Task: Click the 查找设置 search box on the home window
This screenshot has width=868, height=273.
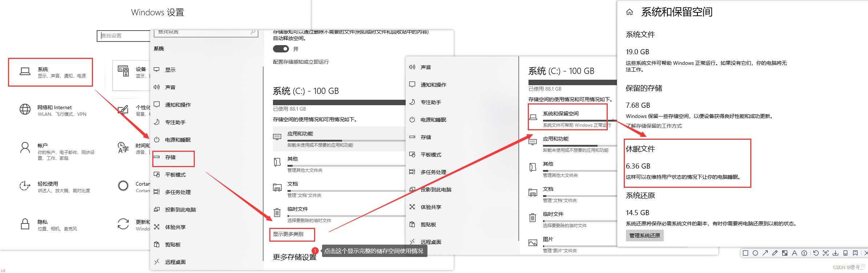Action: (124, 36)
